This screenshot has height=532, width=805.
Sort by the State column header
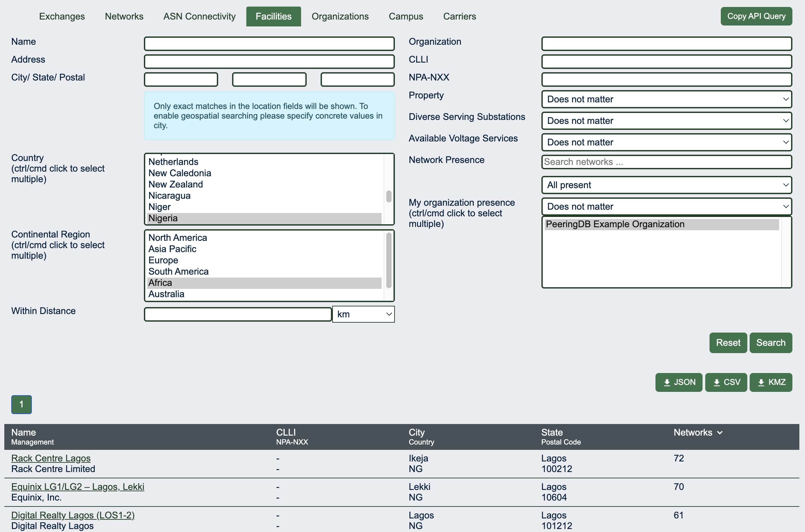552,432
